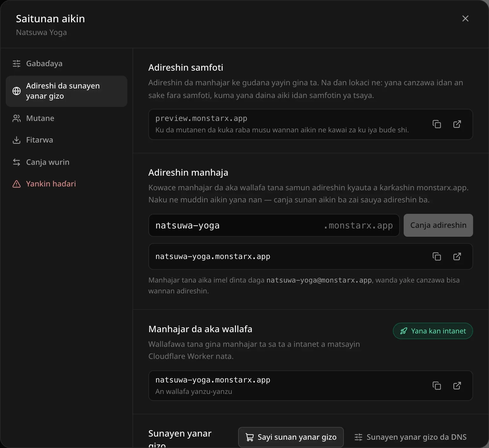Viewport: 489px width, 448px height.
Task: Close the Saitunan aikin dialog
Action: 465,18
